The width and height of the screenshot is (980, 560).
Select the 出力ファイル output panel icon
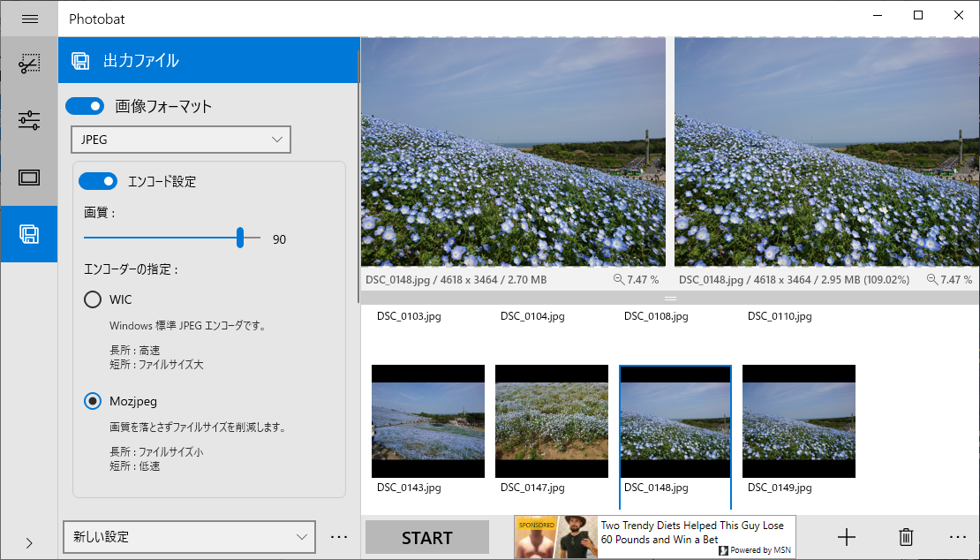click(29, 234)
